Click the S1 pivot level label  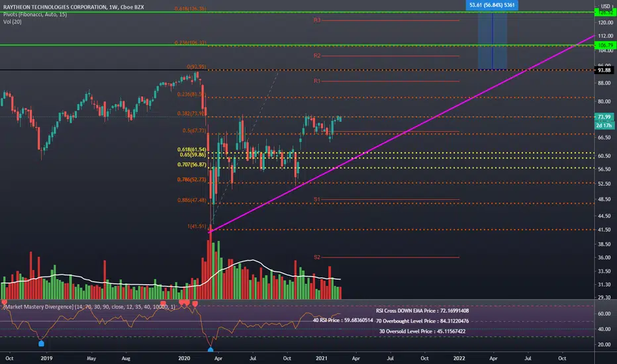[317, 199]
